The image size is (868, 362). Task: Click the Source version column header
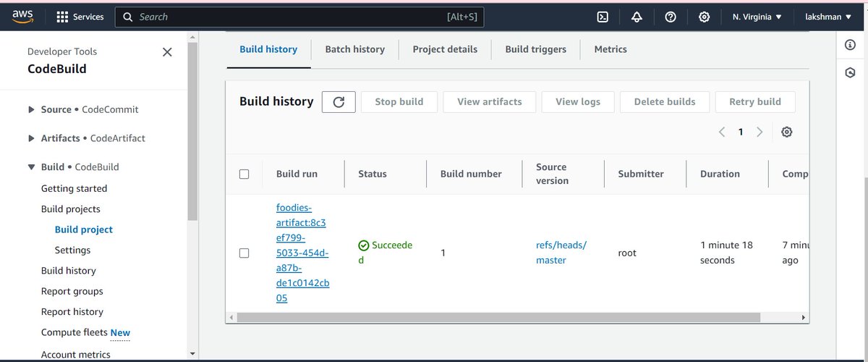pos(552,174)
